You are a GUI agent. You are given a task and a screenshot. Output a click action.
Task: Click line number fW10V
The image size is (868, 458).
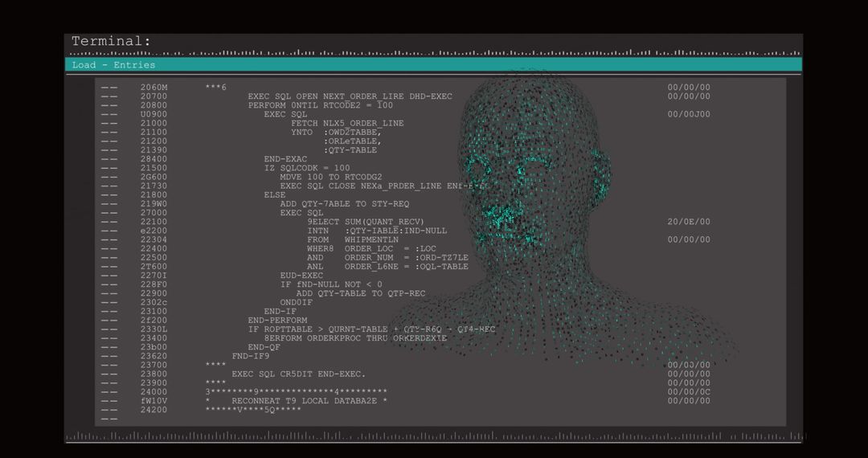(x=154, y=401)
